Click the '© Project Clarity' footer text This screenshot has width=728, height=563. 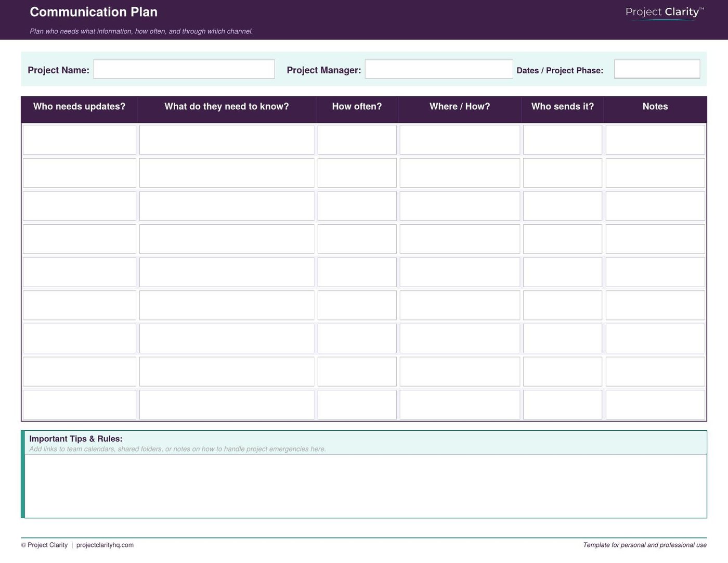pyautogui.click(x=44, y=545)
